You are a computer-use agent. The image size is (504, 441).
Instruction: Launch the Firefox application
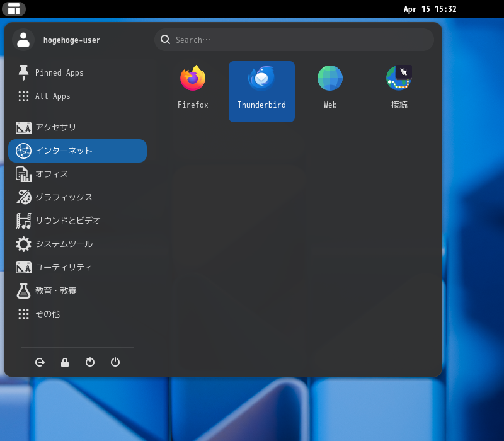tap(193, 91)
